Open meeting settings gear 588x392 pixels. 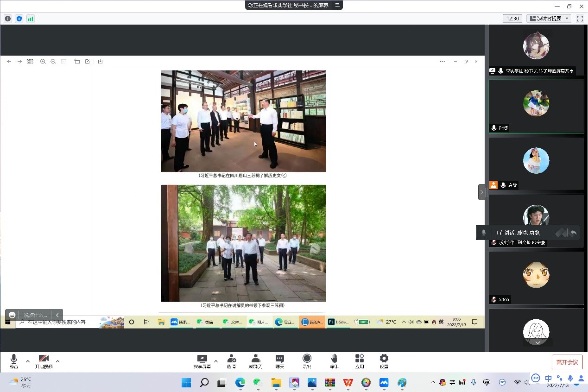tap(384, 361)
